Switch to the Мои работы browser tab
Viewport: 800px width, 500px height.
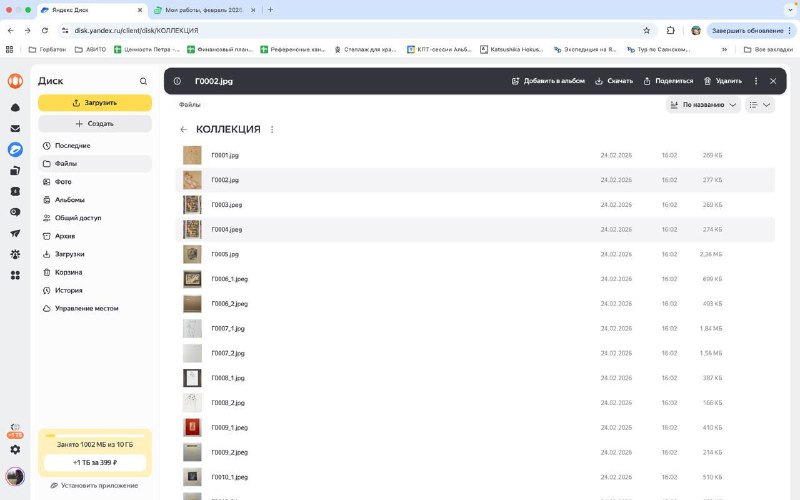point(200,9)
